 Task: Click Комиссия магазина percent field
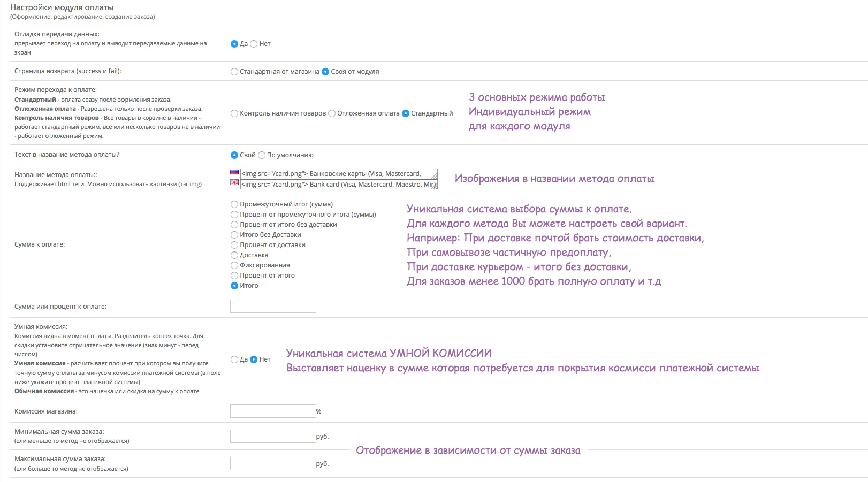pyautogui.click(x=273, y=411)
